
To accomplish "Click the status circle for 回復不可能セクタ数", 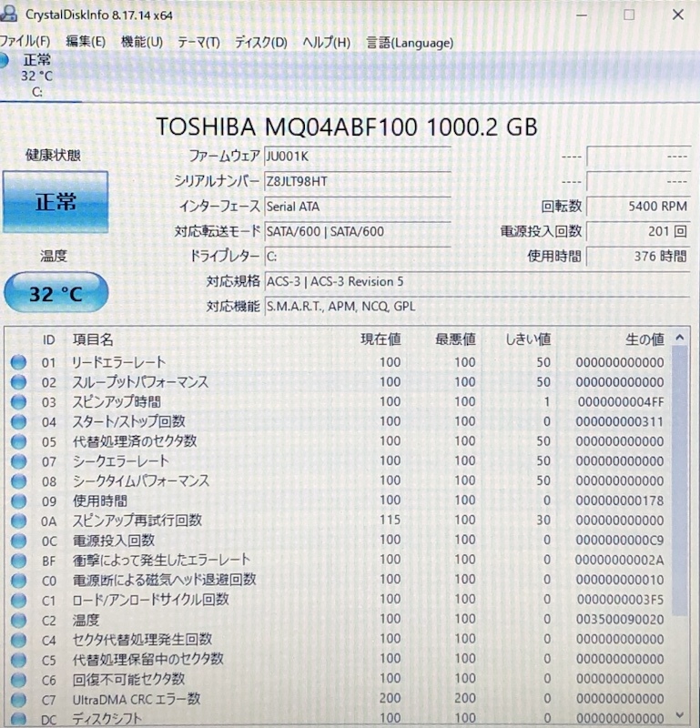I will click(18, 680).
